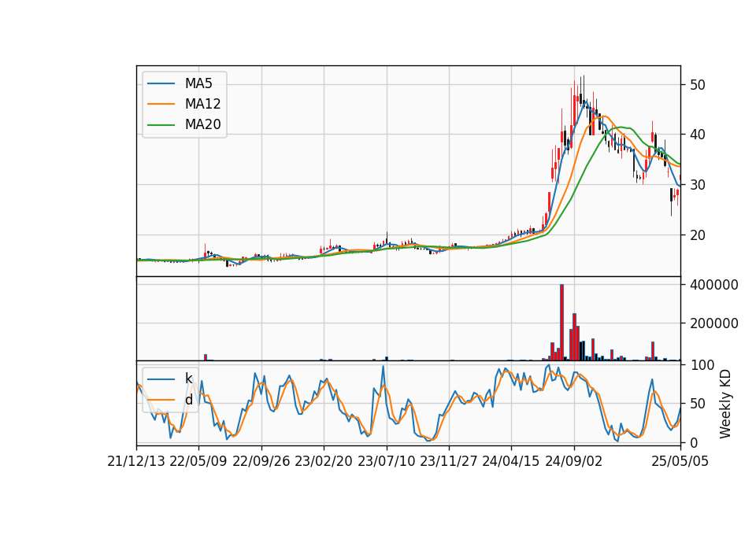The image size is (756, 543).
Task: Click the price axis value 20
Action: (697, 235)
